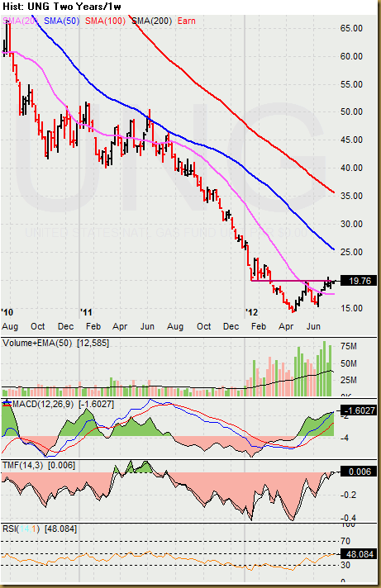Click the 'Hist: UNG Two Years/1w' chart title

62,7
